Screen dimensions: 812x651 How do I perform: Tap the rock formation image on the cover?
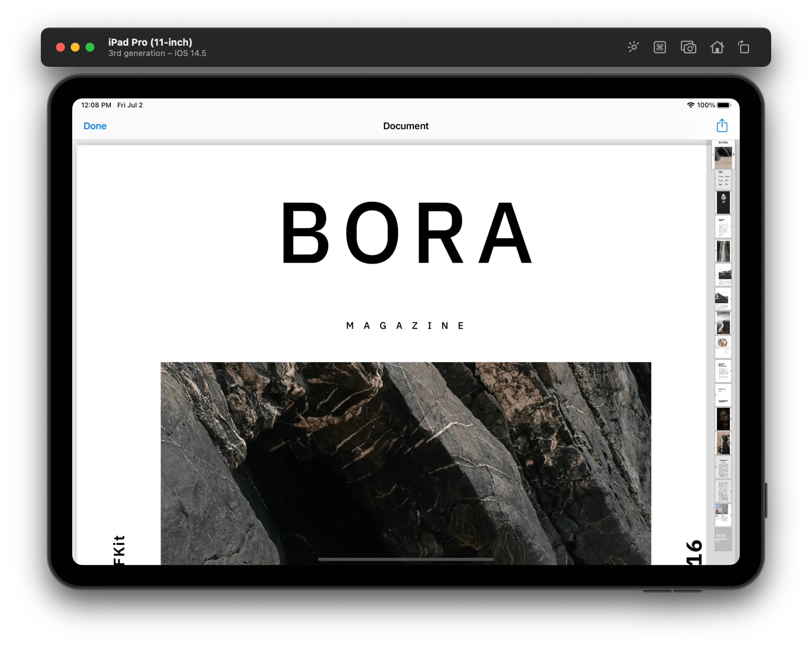point(405,452)
